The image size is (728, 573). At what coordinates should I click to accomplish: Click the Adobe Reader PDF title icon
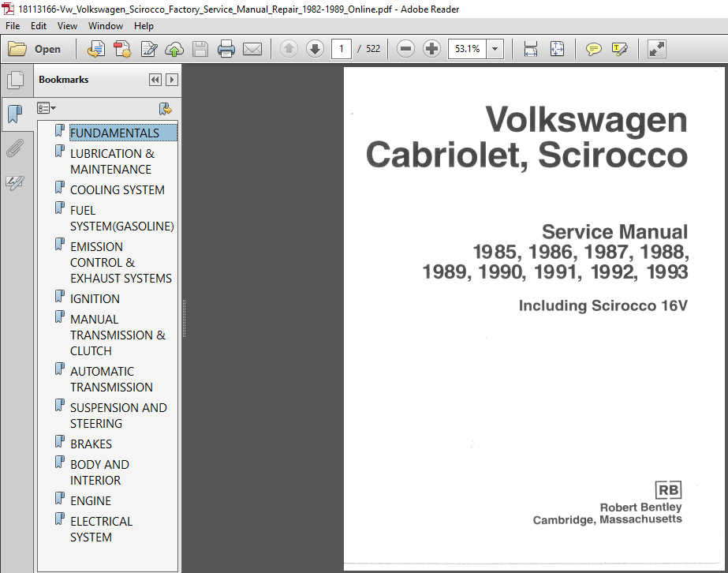click(8, 9)
